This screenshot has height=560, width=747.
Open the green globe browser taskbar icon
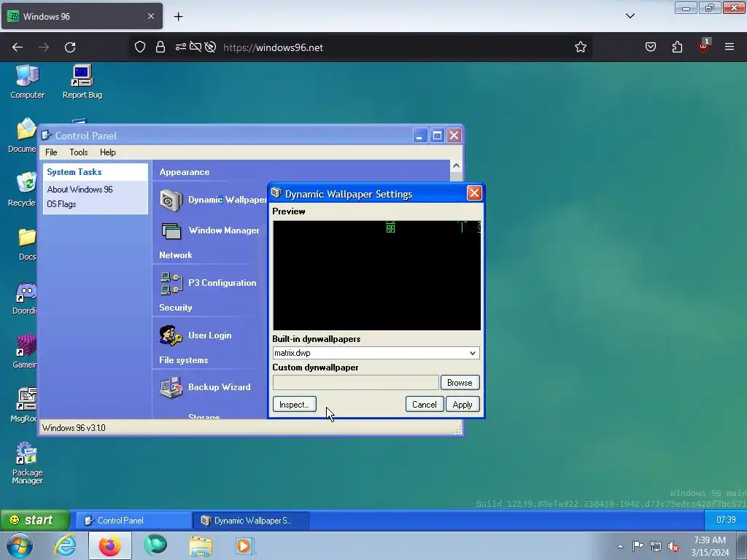[x=155, y=545]
